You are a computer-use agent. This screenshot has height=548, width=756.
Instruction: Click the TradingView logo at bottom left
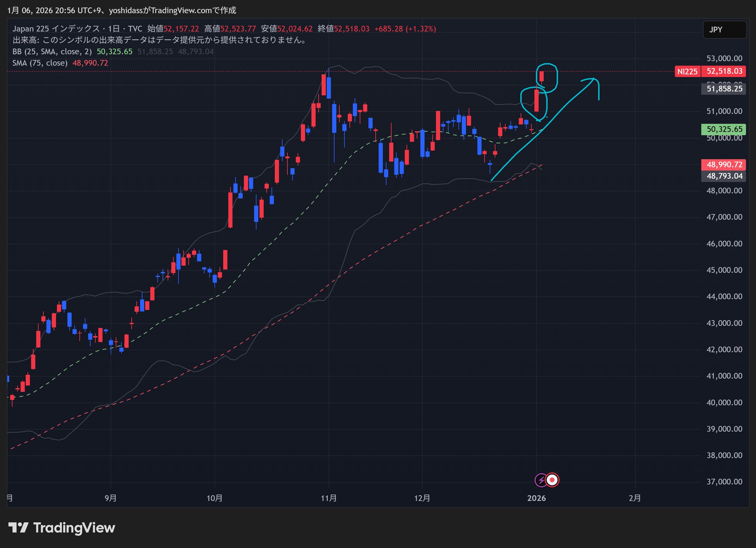[62, 528]
